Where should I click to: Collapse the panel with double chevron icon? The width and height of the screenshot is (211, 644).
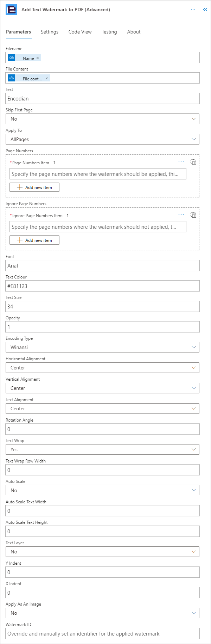pos(205,10)
